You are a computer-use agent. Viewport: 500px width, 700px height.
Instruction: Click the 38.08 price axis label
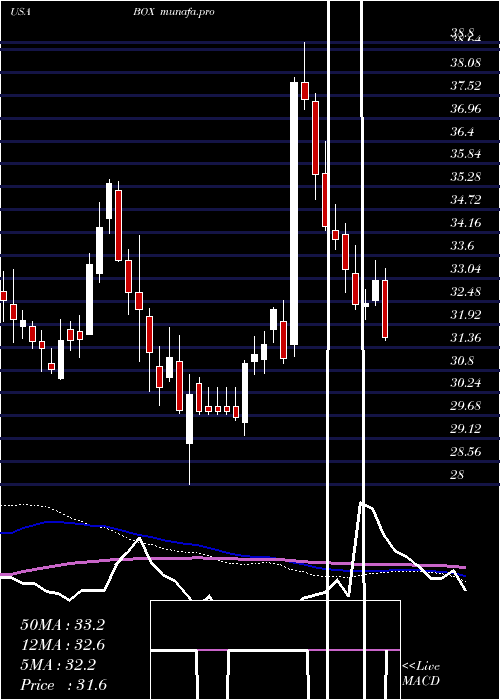coord(466,62)
